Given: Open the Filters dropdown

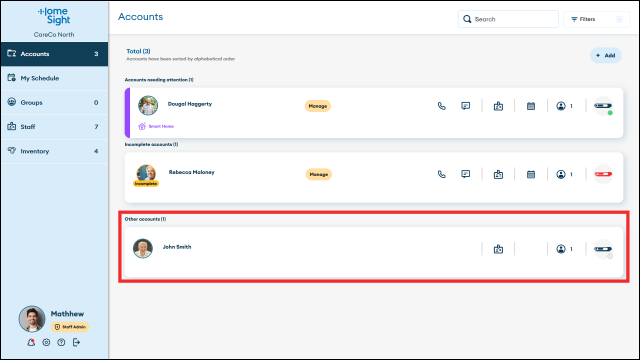Looking at the screenshot, I should tap(596, 19).
